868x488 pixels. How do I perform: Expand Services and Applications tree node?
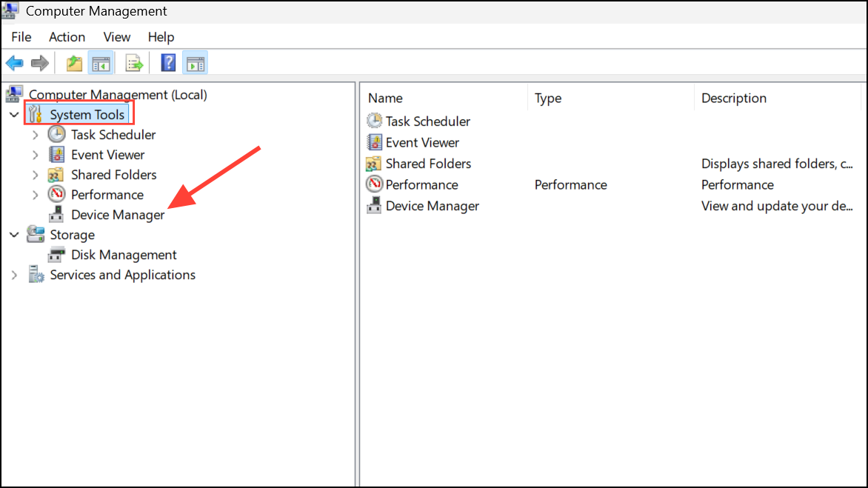pyautogui.click(x=14, y=275)
